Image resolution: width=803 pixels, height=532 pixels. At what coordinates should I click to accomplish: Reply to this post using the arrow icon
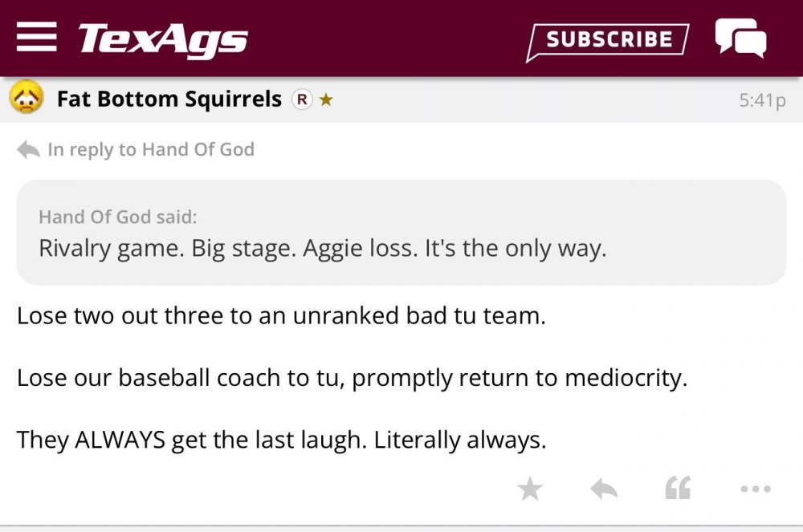coord(604,488)
